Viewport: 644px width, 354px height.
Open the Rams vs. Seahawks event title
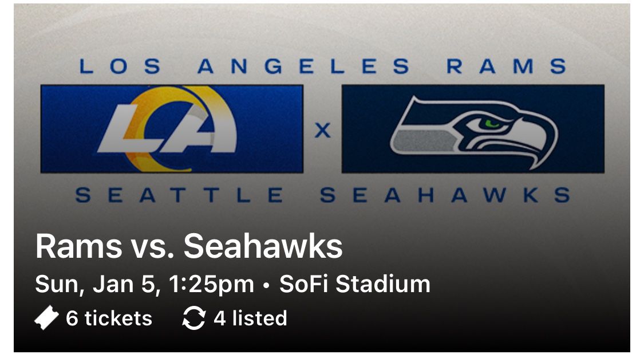[189, 246]
